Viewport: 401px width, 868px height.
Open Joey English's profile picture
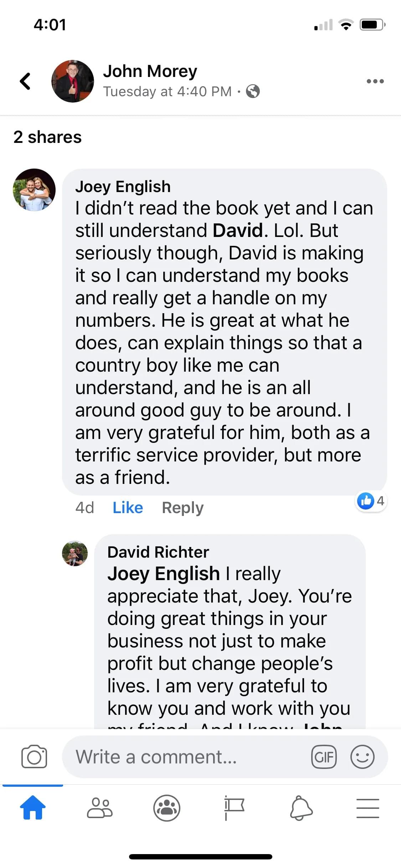coord(34,190)
